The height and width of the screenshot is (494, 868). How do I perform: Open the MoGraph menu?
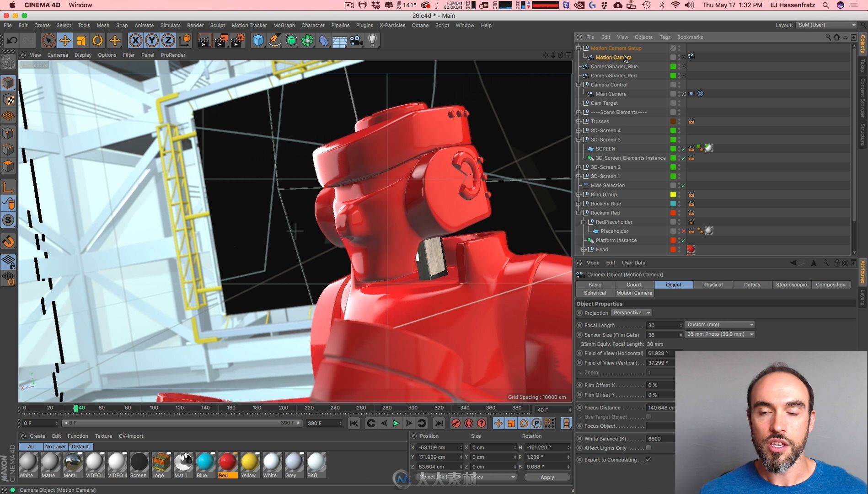pos(284,25)
